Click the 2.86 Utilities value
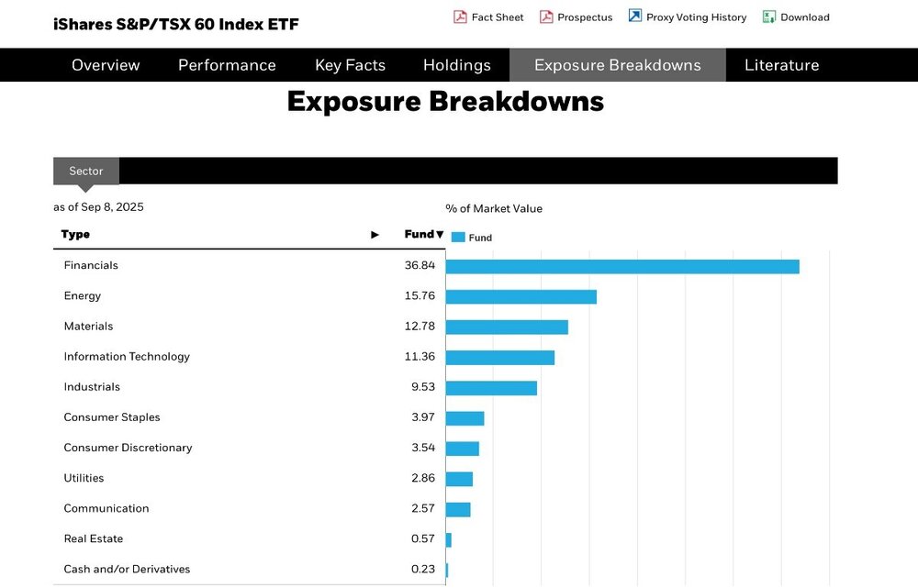 (423, 479)
